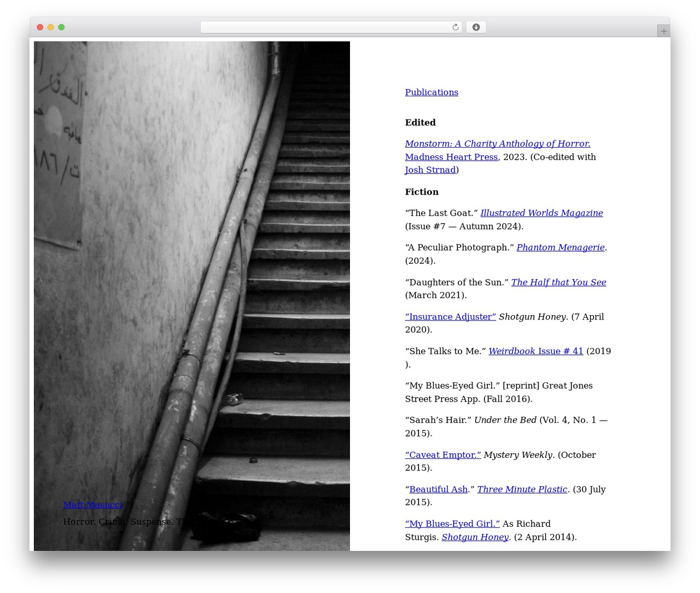Viewport: 700px width, 593px height.
Task: Open the downloads button in toolbar
Action: pyautogui.click(x=476, y=27)
